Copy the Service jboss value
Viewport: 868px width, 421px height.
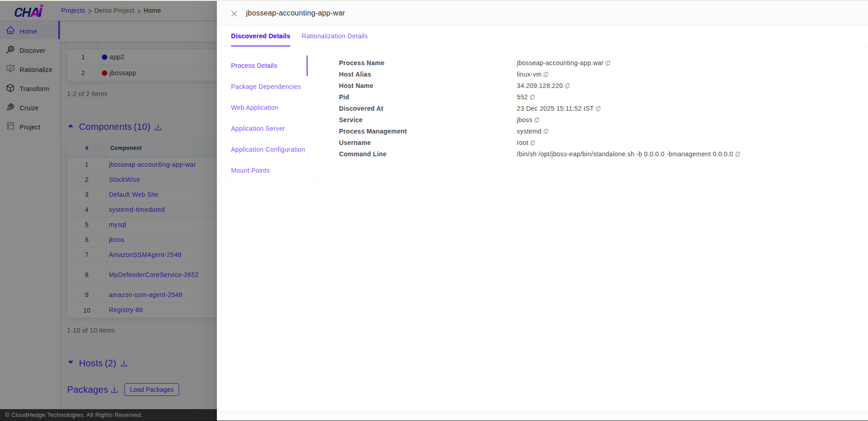pyautogui.click(x=537, y=120)
